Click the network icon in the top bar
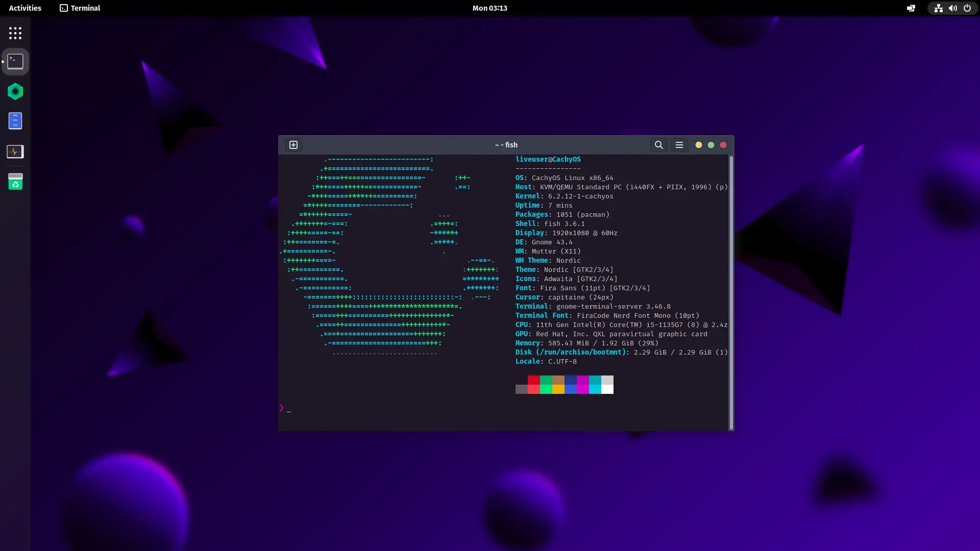This screenshot has height=551, width=980. [x=938, y=8]
